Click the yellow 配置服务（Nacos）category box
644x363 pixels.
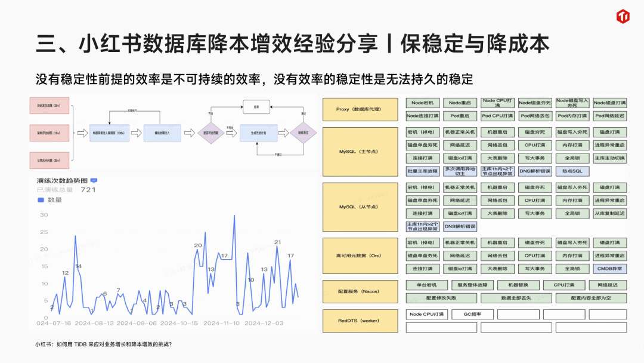360,291
